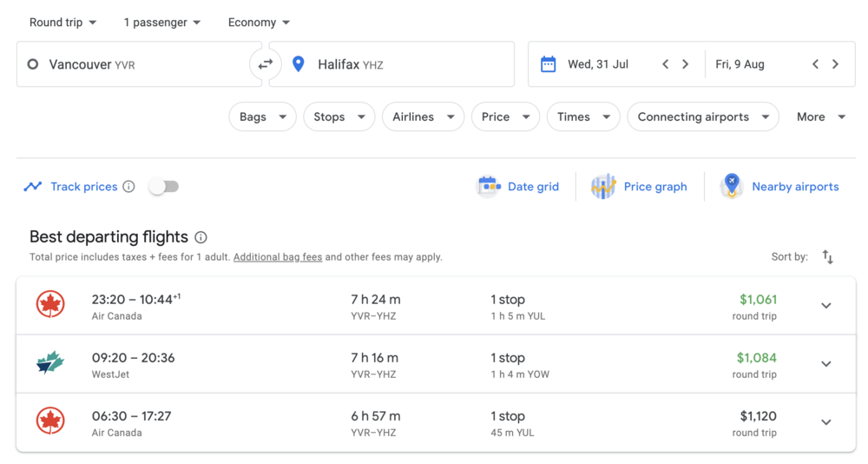Open the Round trip dropdown

(x=62, y=23)
